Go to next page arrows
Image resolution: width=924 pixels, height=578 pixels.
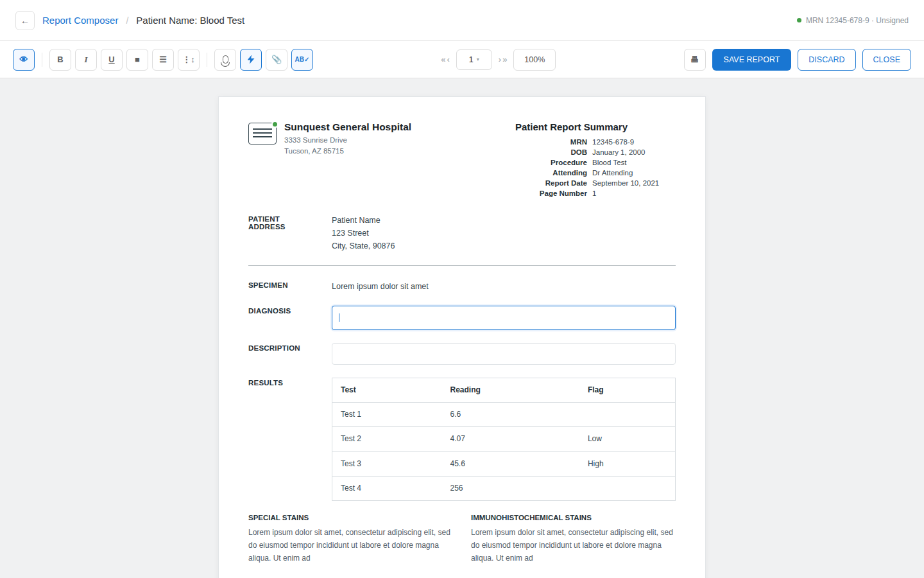[503, 60]
